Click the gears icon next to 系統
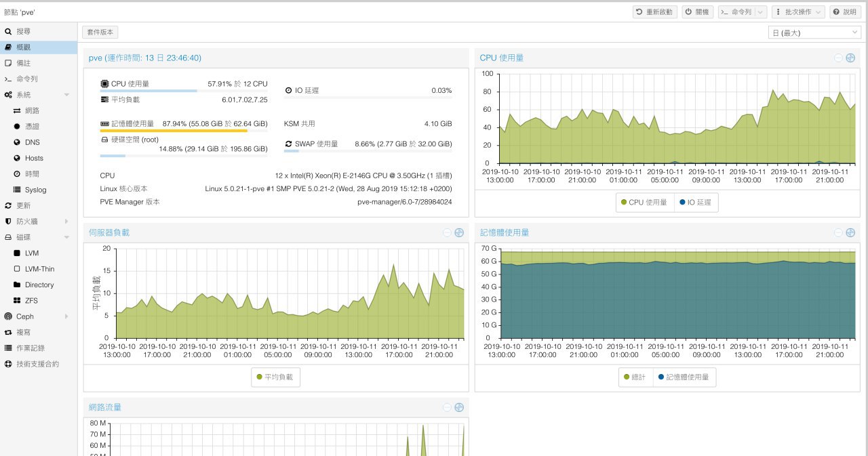The image size is (868, 456). coord(8,95)
